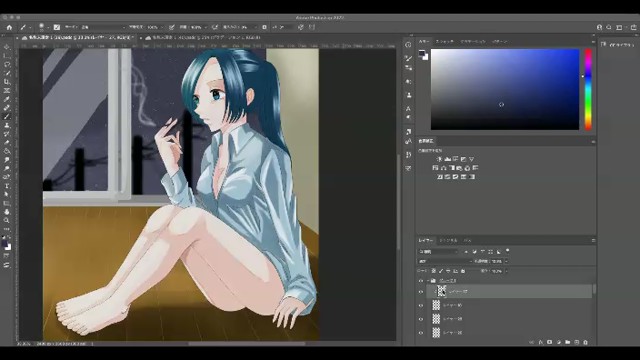This screenshot has width=640, height=360.
Task: Add a Curves adjustment
Action: pos(456,159)
